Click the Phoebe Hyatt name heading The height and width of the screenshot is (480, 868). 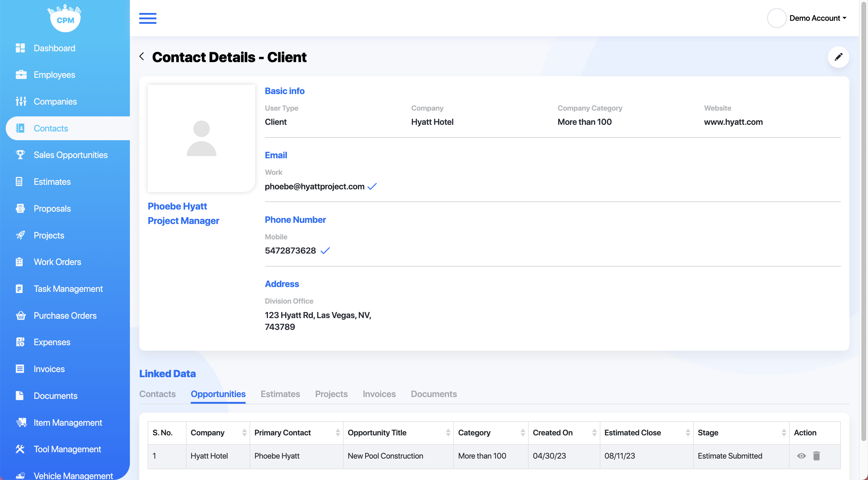tap(177, 206)
